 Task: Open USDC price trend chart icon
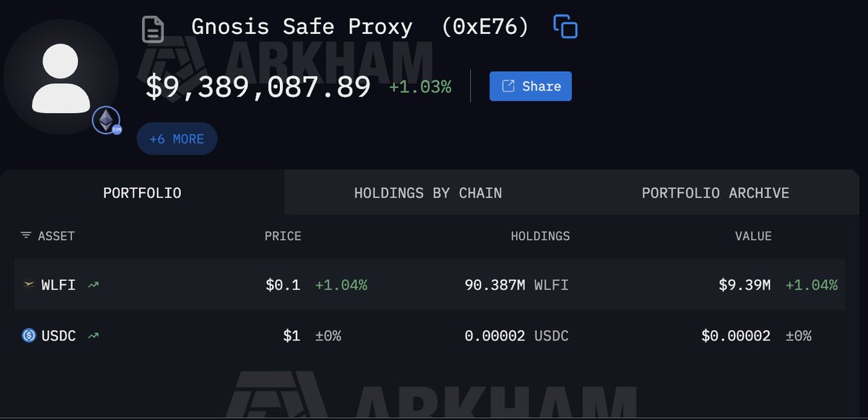pos(93,336)
